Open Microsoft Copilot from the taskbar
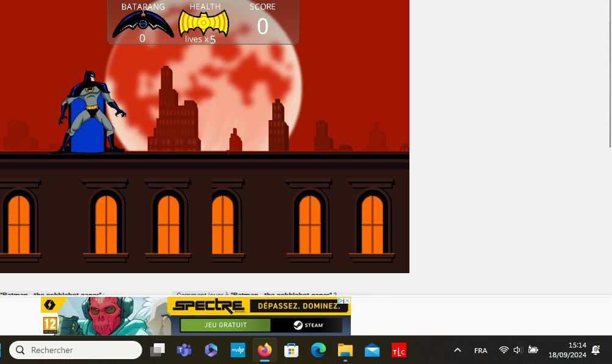 (x=211, y=350)
